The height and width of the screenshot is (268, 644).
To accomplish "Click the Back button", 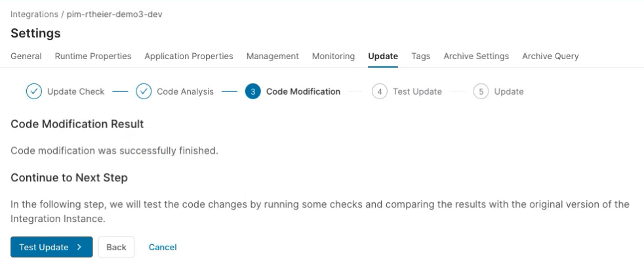I will pyautogui.click(x=116, y=247).
